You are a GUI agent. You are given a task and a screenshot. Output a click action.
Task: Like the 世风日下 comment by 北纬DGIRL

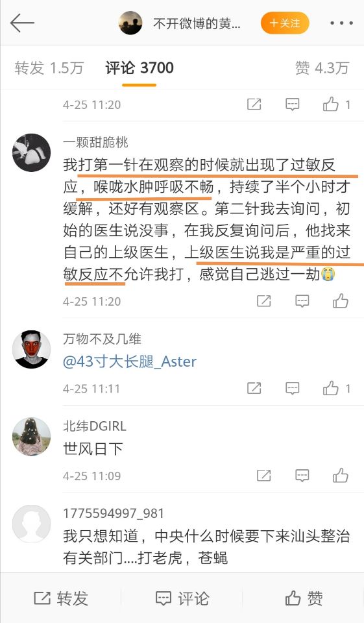pyautogui.click(x=341, y=475)
